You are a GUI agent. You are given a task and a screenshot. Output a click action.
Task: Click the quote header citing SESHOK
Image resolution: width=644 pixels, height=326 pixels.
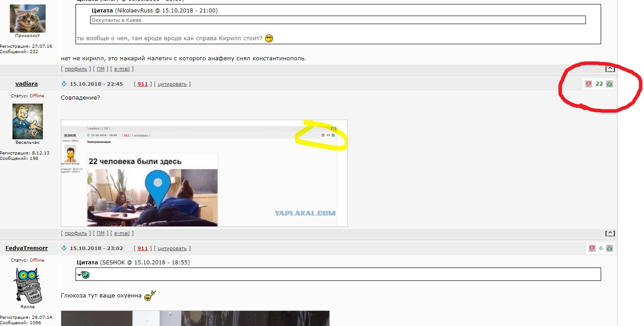click(133, 262)
